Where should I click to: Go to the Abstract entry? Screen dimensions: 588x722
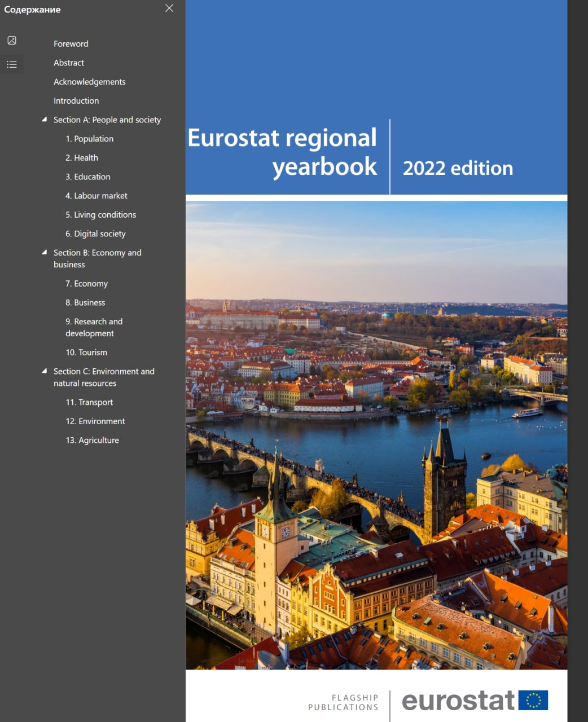pyautogui.click(x=69, y=63)
